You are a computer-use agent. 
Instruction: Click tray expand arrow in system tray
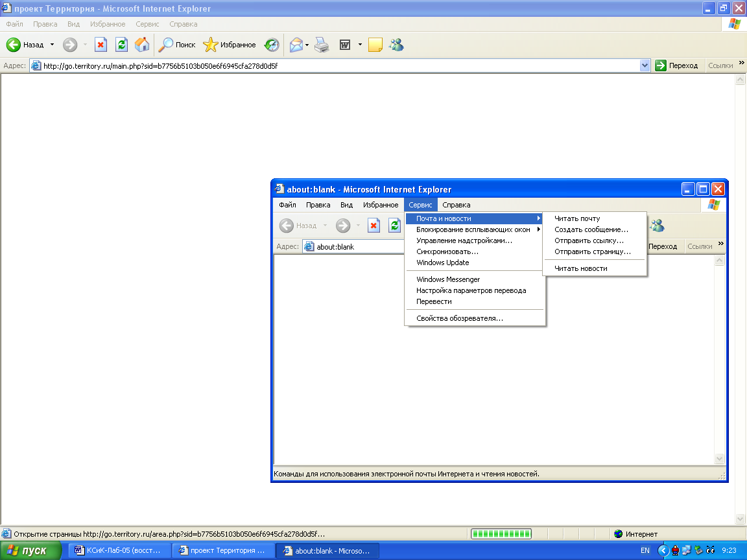coord(663,550)
